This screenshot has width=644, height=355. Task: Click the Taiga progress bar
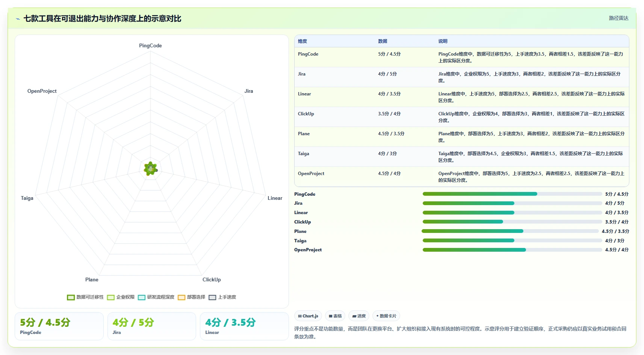512,240
